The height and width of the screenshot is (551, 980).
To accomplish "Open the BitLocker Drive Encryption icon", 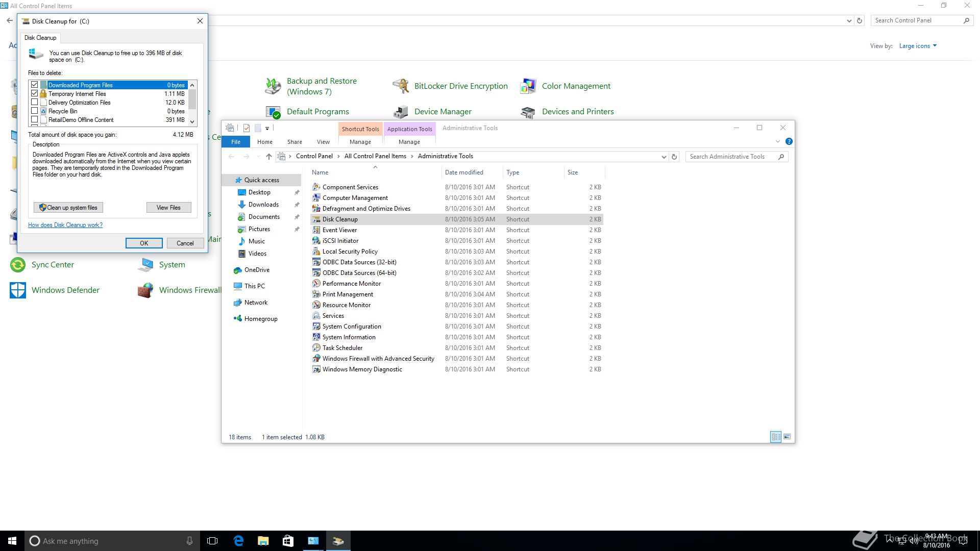I will click(401, 86).
